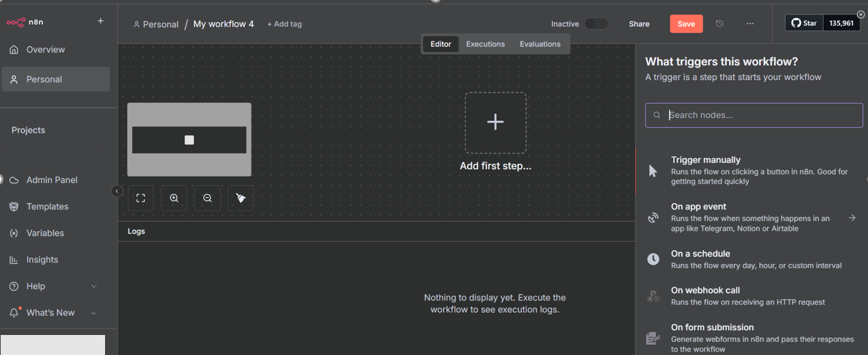
Task: Click the fit-to-view canvas icon
Action: 140,198
